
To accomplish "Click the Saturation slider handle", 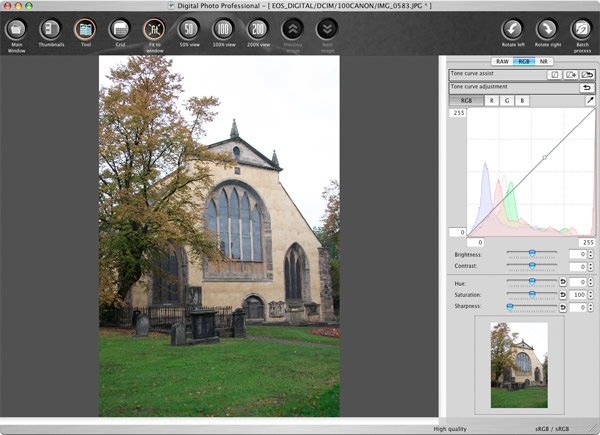I will tap(532, 294).
